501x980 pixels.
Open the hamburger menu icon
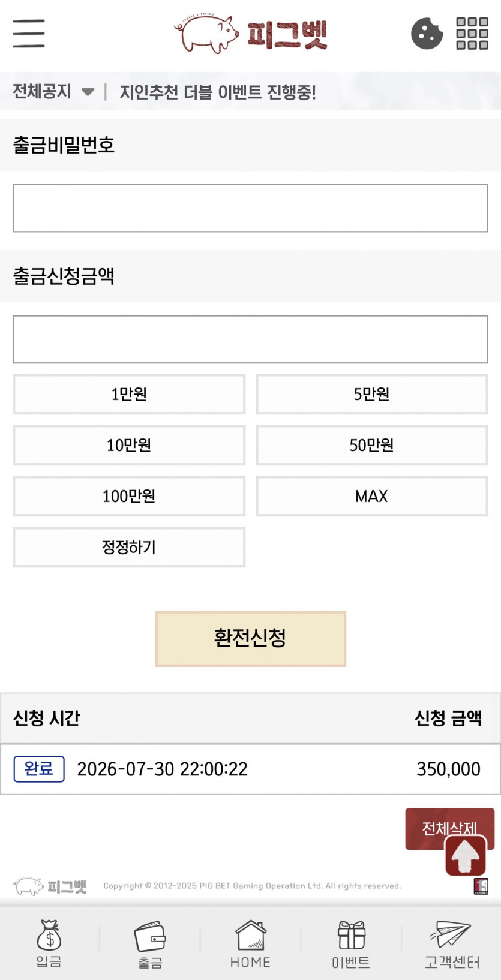click(29, 33)
